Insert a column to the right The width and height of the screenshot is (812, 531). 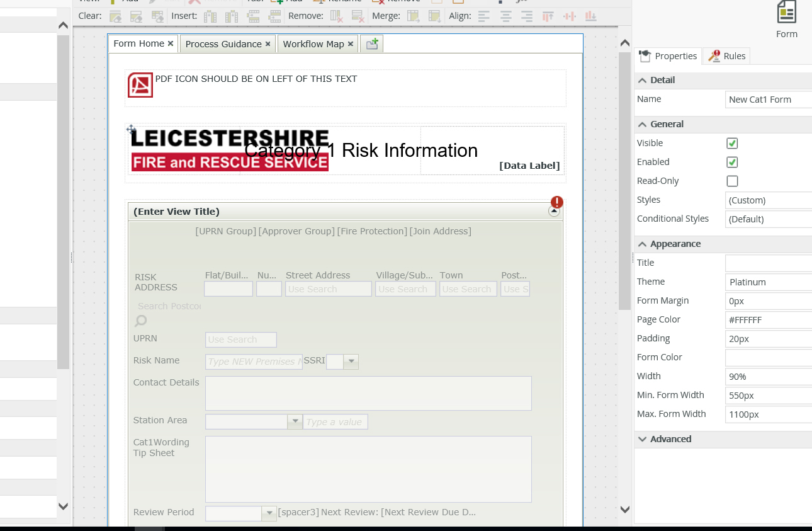pyautogui.click(x=232, y=16)
